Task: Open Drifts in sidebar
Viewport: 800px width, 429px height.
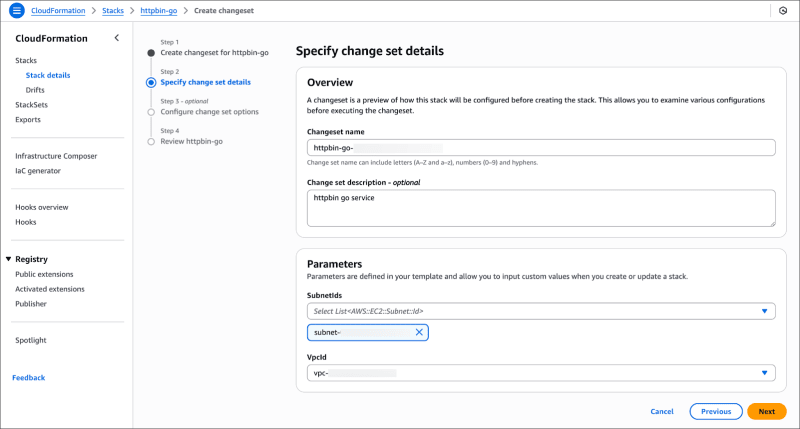Action: 35,90
